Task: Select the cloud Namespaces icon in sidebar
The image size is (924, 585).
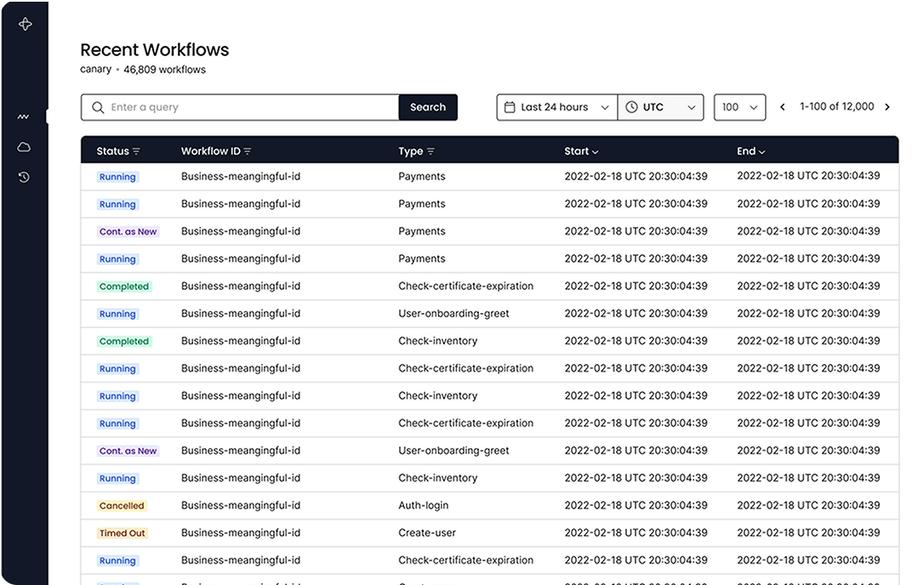Action: 24,146
